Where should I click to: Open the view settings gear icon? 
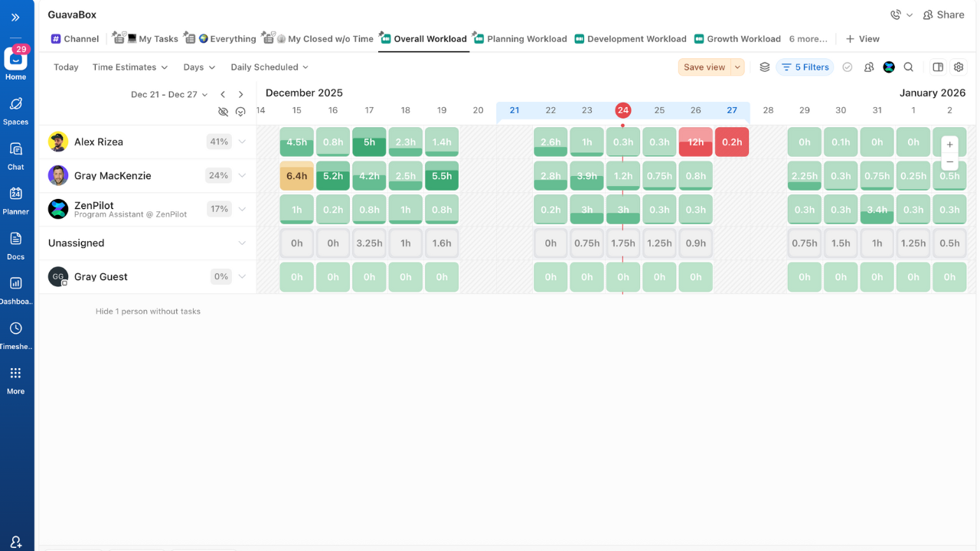point(959,67)
